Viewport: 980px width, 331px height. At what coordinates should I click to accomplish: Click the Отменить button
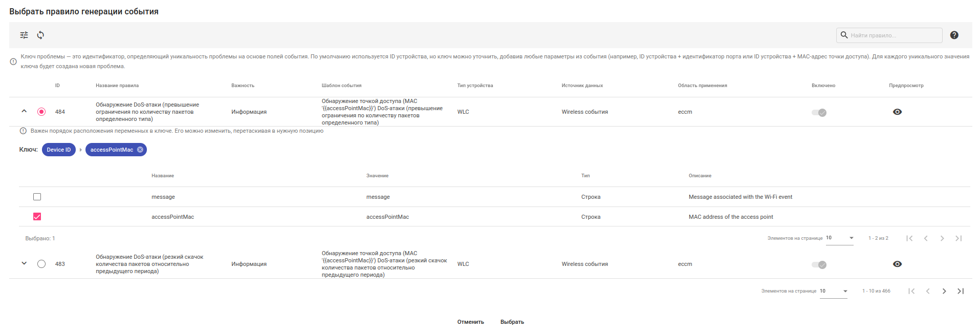pyautogui.click(x=470, y=322)
